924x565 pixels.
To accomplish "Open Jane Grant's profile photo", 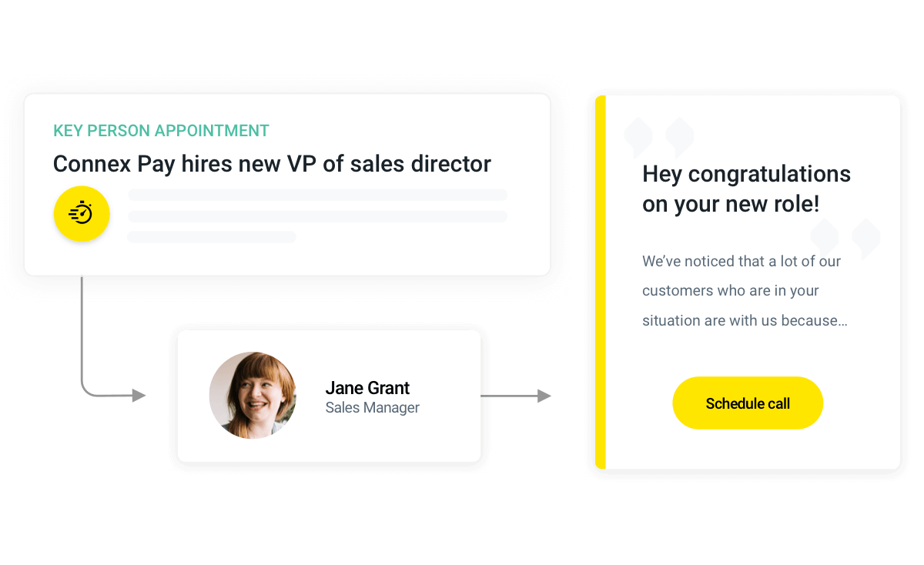I will click(x=253, y=396).
